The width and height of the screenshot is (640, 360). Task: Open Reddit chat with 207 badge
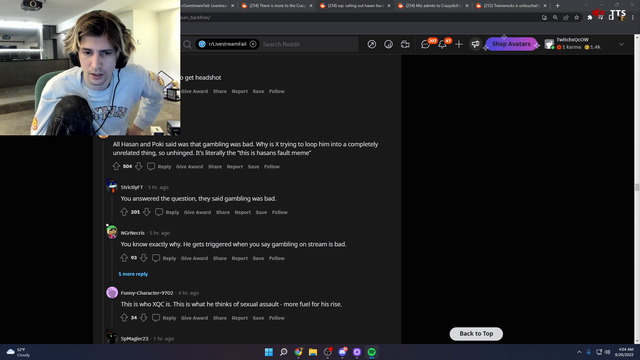426,44
